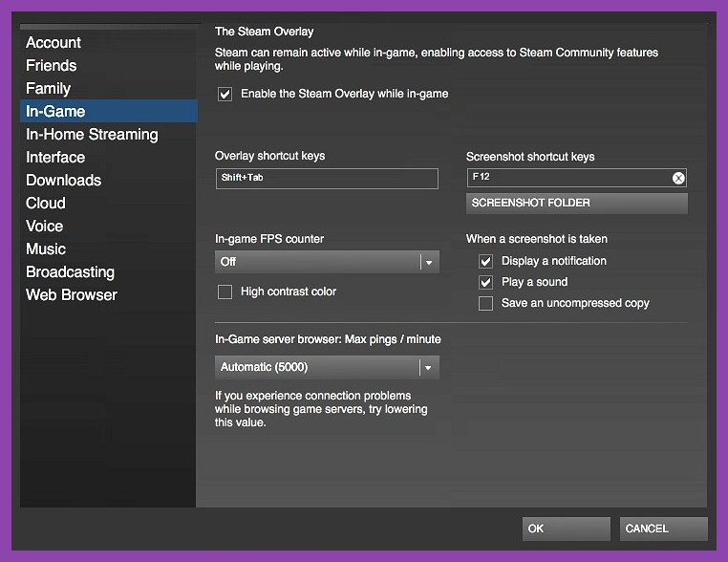Uncheck Play a sound
Viewport: 728px width, 562px height.
click(485, 282)
